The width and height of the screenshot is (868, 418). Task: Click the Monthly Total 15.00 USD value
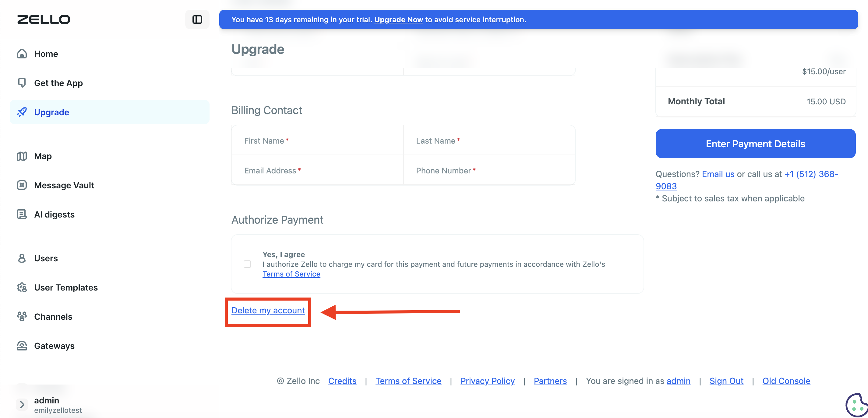[826, 102]
